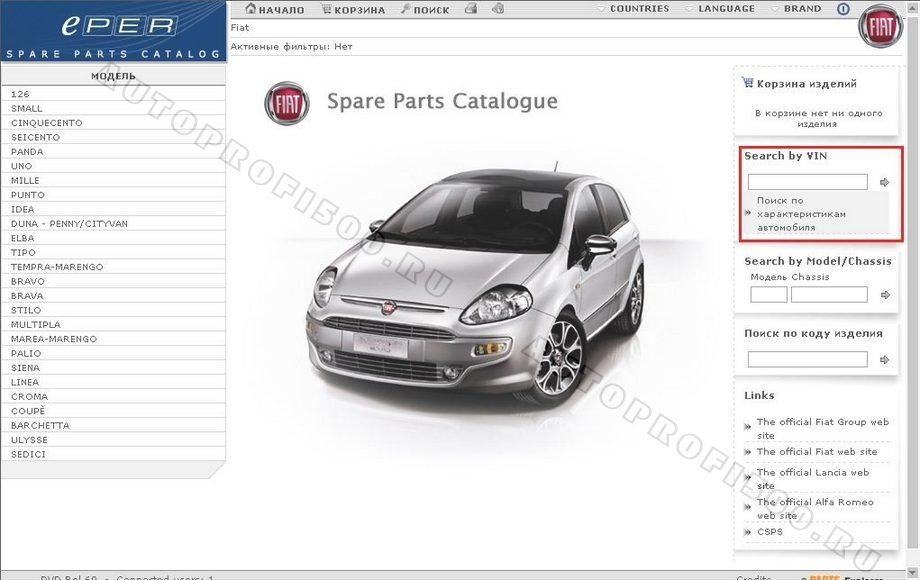Open The official Alfa Romeo web site link
The image size is (920, 580).
pyautogui.click(x=815, y=508)
